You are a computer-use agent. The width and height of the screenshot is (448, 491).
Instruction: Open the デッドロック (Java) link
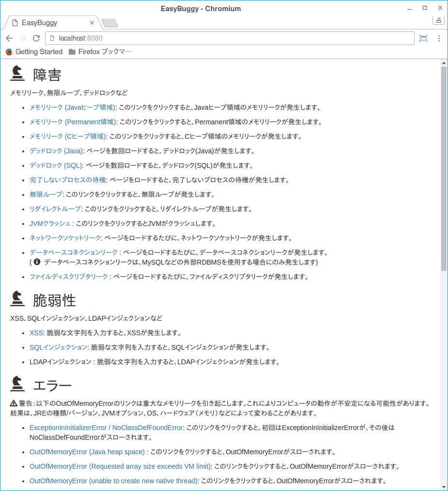tap(56, 151)
